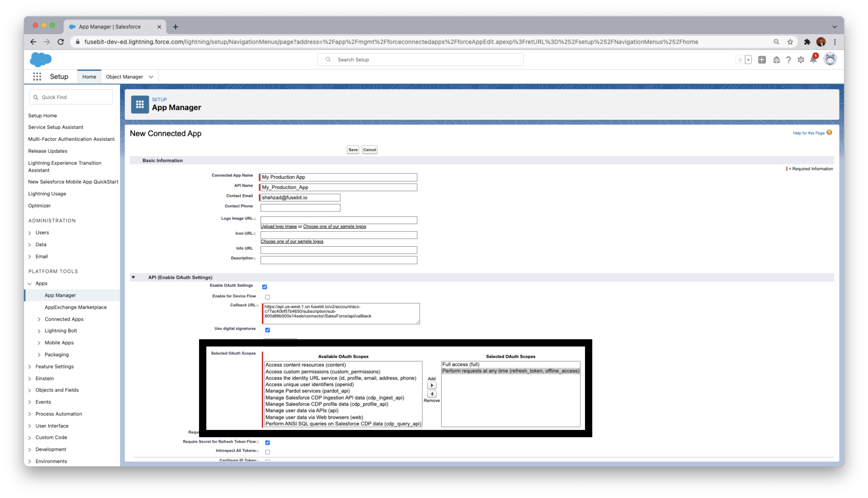
Task: Open the Object Manager dropdown arrow
Action: pos(151,77)
